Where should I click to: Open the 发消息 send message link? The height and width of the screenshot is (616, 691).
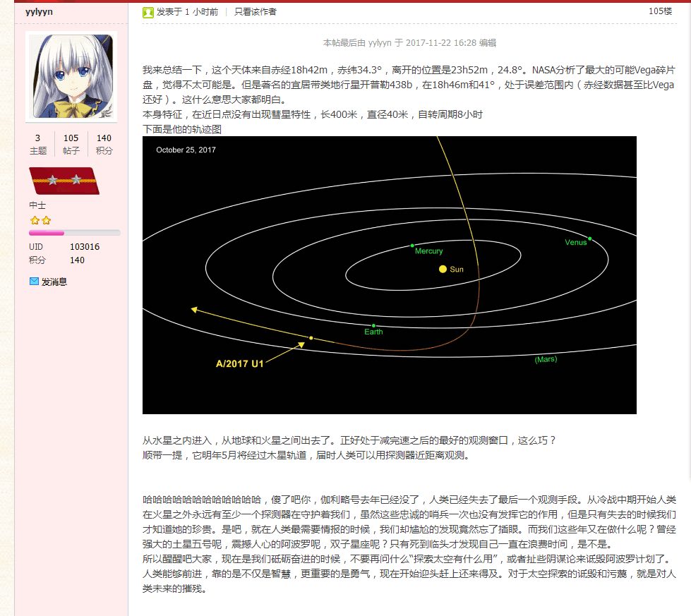[54, 282]
